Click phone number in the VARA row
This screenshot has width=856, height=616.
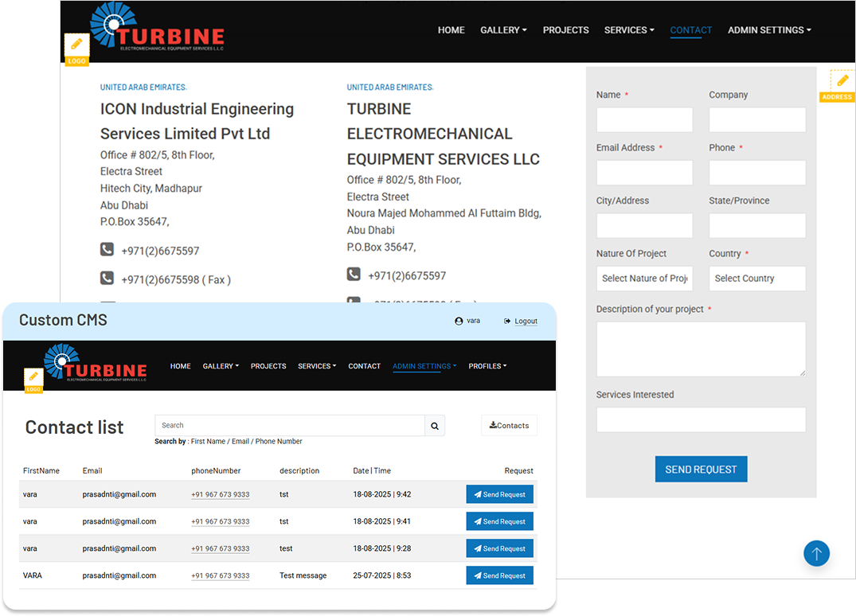pos(220,575)
